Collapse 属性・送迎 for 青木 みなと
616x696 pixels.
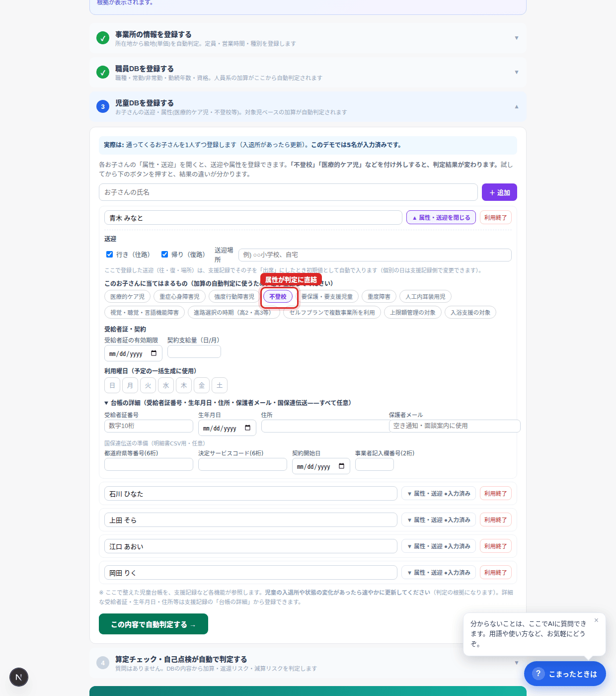click(x=441, y=218)
